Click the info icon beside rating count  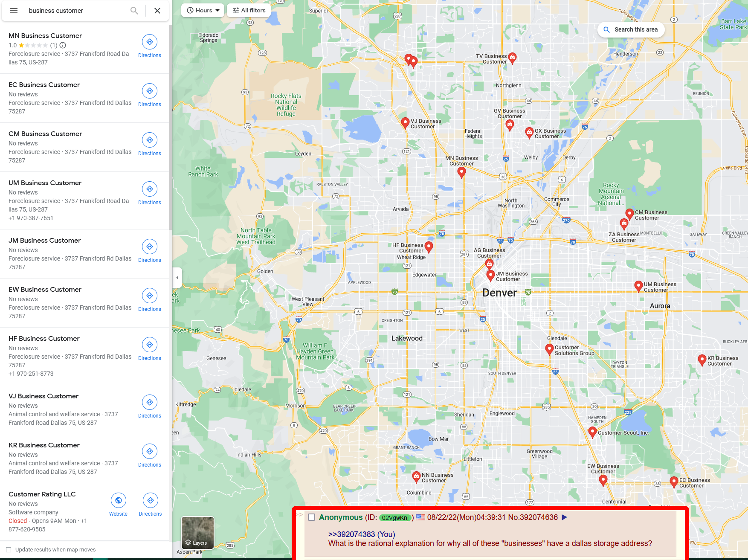pyautogui.click(x=63, y=45)
